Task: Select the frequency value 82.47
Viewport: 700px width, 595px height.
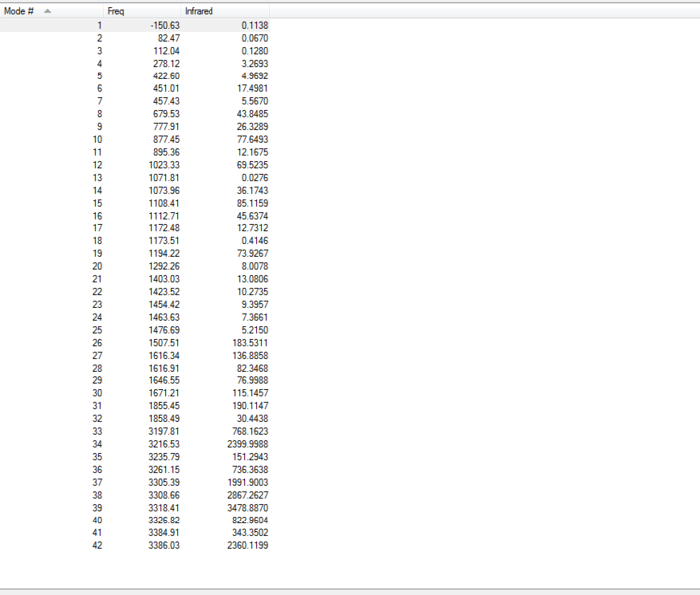Action: pyautogui.click(x=169, y=38)
